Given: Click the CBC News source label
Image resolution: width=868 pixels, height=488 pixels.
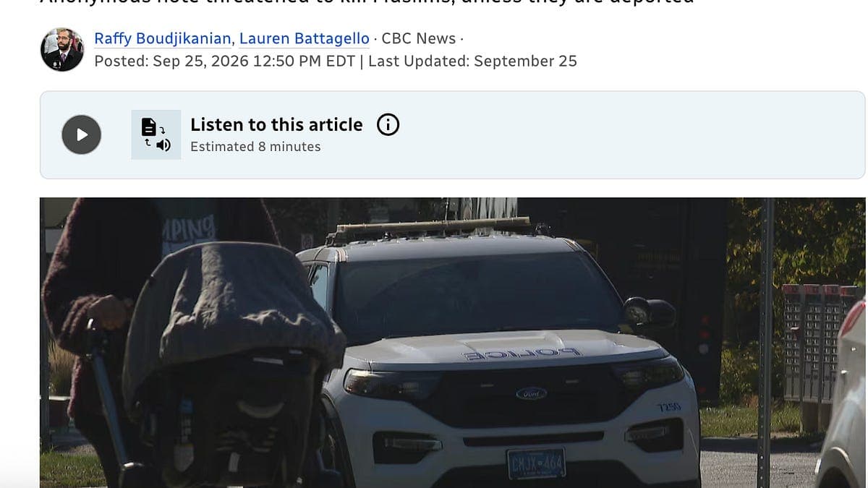Looking at the screenshot, I should pyautogui.click(x=419, y=38).
